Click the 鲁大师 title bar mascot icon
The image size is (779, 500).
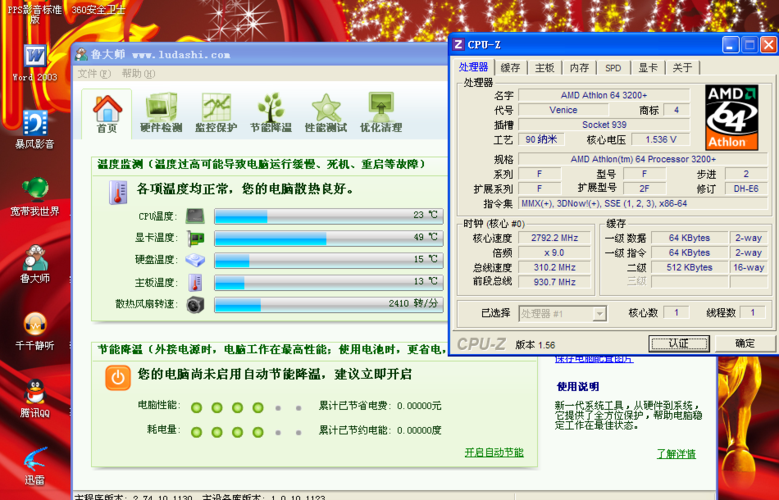pos(81,55)
